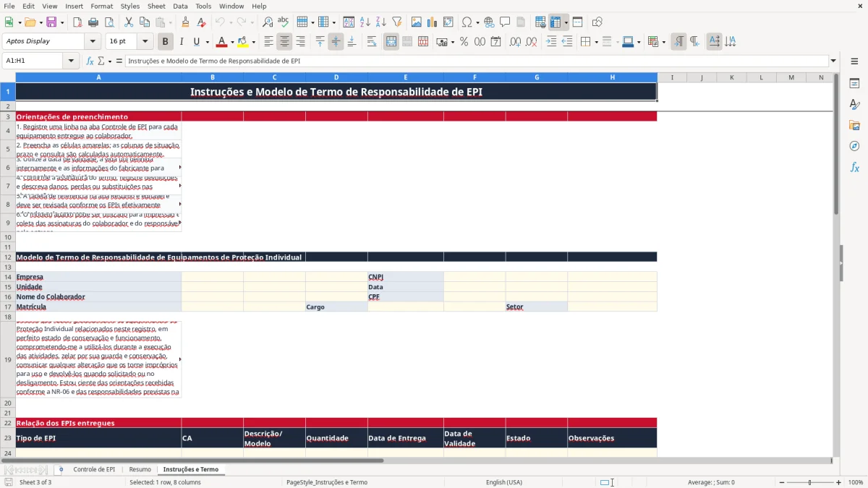The height and width of the screenshot is (488, 868).
Task: Click the Increase Indent icon
Action: click(x=551, y=42)
